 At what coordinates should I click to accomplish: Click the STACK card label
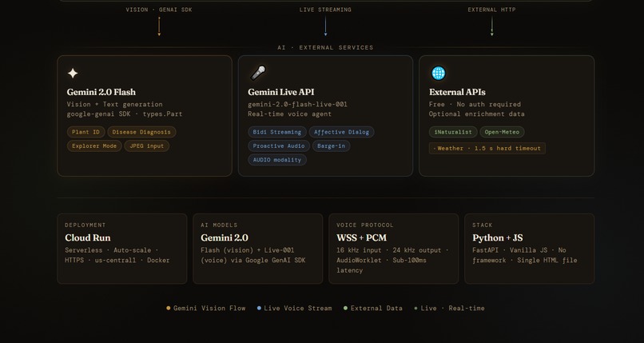482,225
